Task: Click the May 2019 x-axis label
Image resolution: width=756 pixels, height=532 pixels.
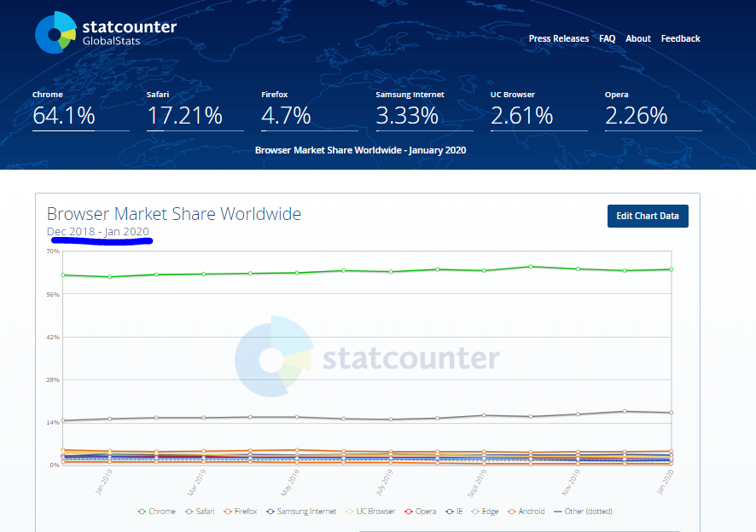Action: click(290, 483)
